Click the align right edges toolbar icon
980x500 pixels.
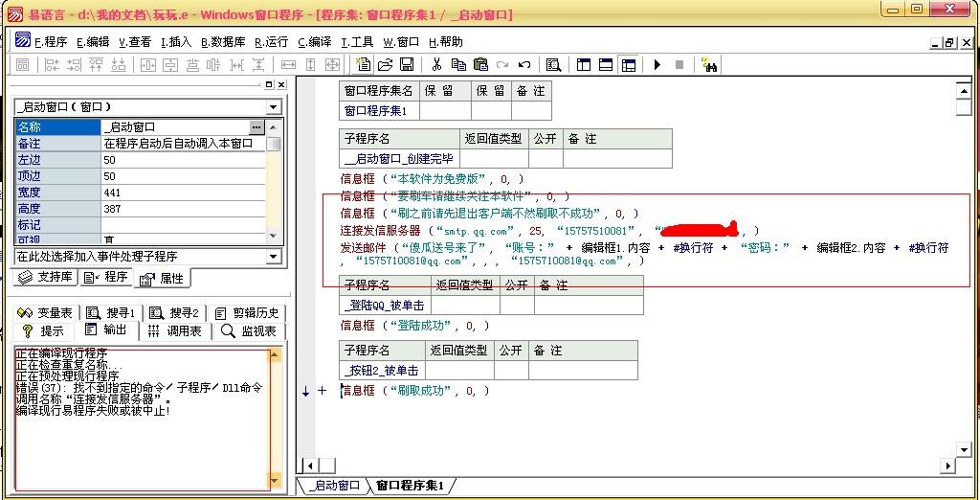click(x=75, y=64)
